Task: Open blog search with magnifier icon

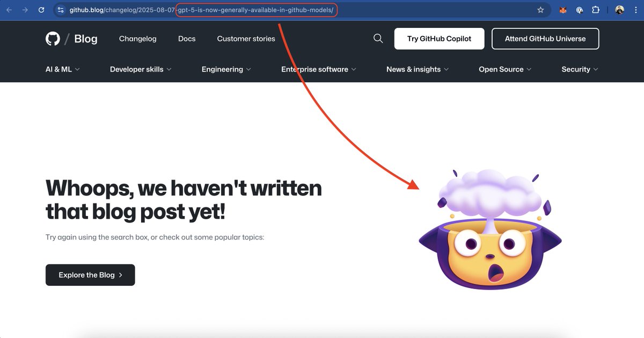Action: pos(378,38)
